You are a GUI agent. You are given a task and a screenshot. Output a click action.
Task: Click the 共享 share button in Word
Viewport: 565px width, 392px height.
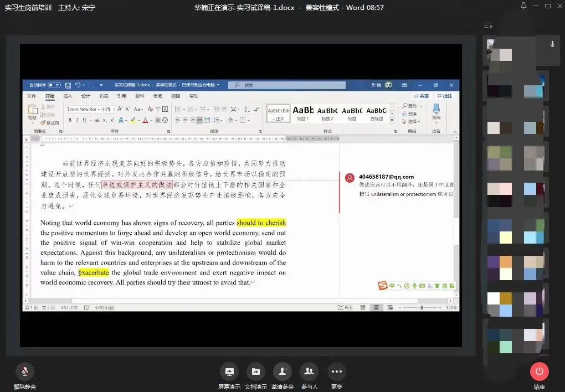point(422,96)
